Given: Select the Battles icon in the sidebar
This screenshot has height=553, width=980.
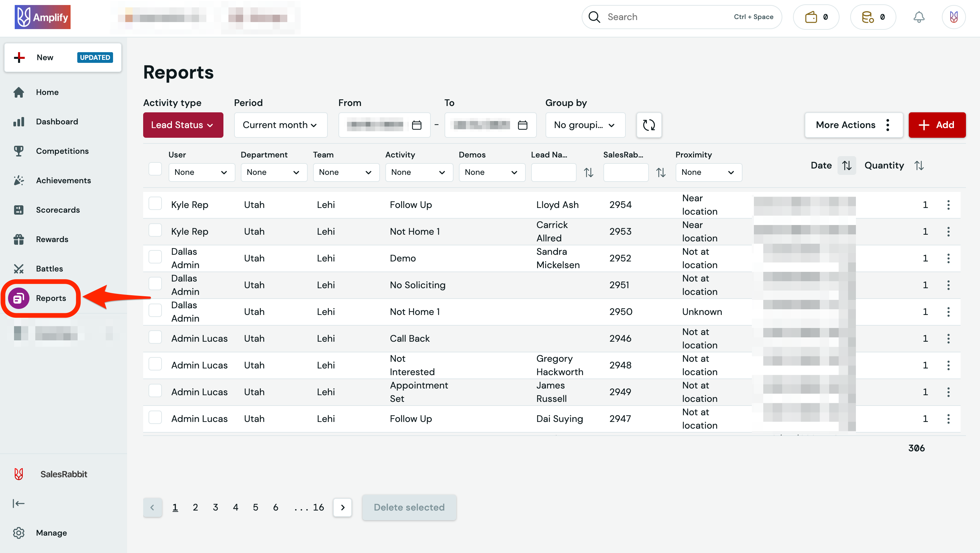Looking at the screenshot, I should (19, 268).
